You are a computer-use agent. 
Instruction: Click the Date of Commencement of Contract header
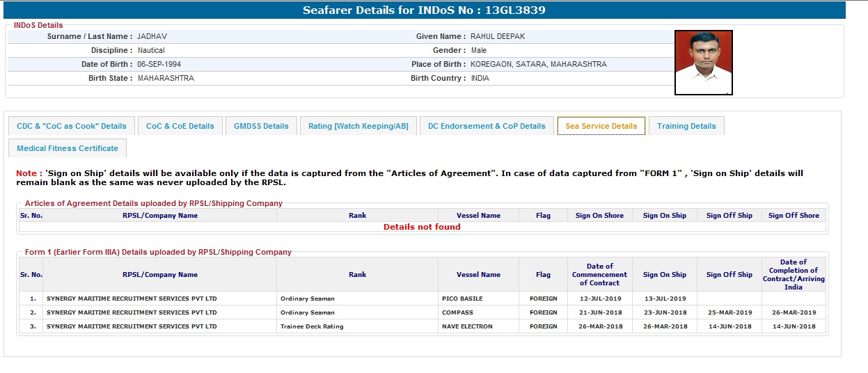[x=599, y=274]
